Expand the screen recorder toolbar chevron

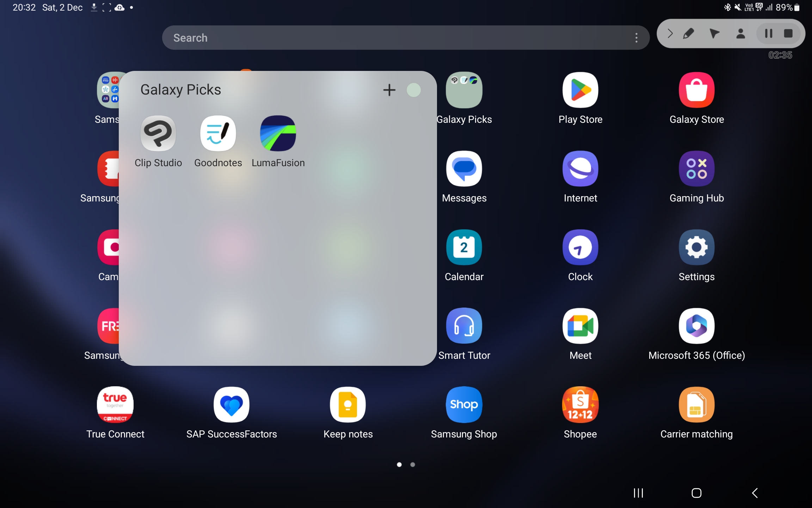click(670, 34)
